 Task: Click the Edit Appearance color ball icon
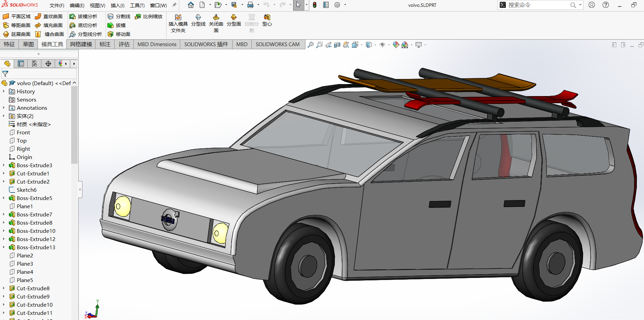pos(396,45)
